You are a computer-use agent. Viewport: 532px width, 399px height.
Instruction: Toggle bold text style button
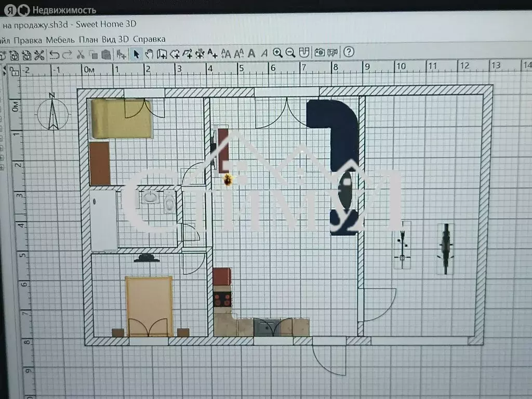pyautogui.click(x=251, y=53)
